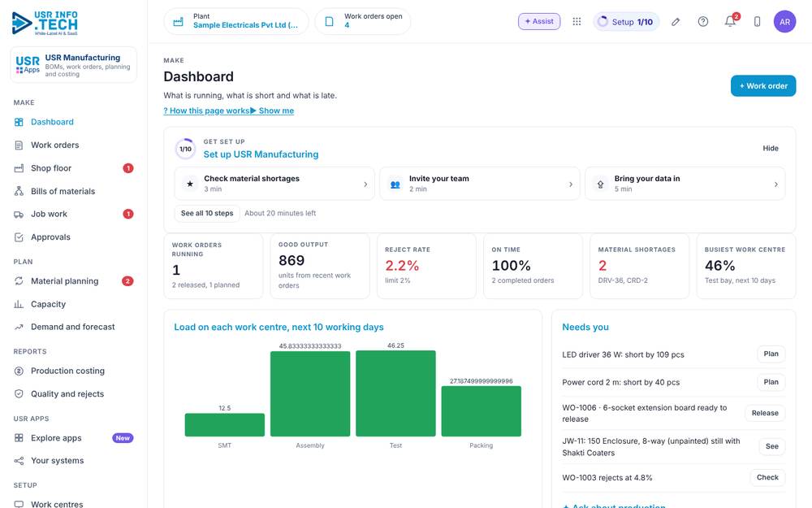Click the Material planning refresh icon
Viewport: 812px width, 508px height.
coord(19,281)
